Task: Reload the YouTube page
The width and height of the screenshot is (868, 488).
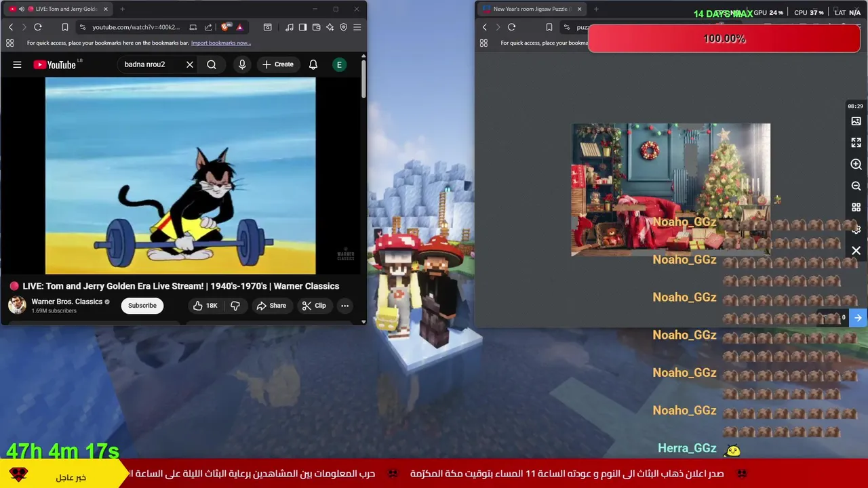Action: coord(38,27)
